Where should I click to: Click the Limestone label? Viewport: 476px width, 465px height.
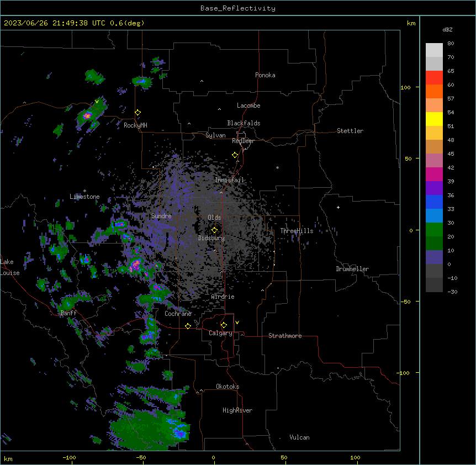tap(84, 197)
